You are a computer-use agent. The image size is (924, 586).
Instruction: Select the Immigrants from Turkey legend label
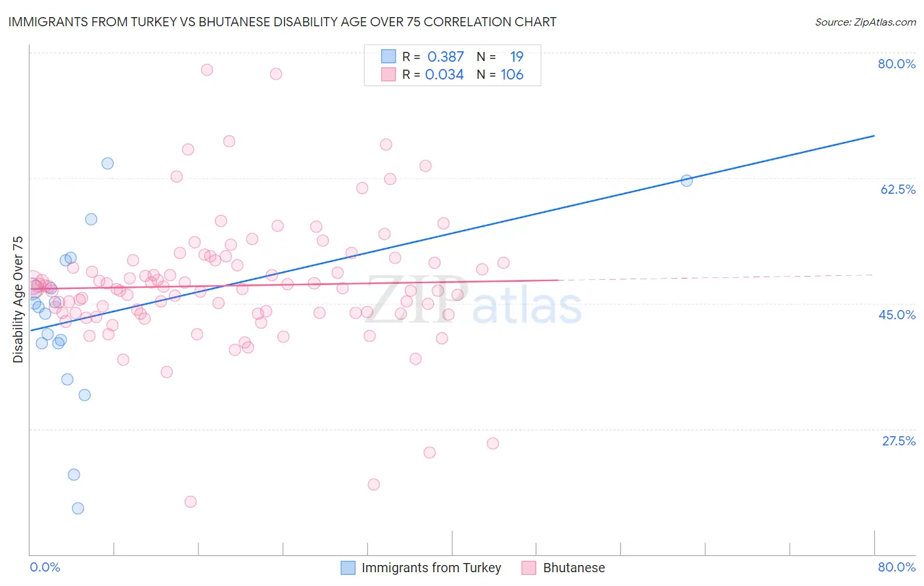(431, 568)
